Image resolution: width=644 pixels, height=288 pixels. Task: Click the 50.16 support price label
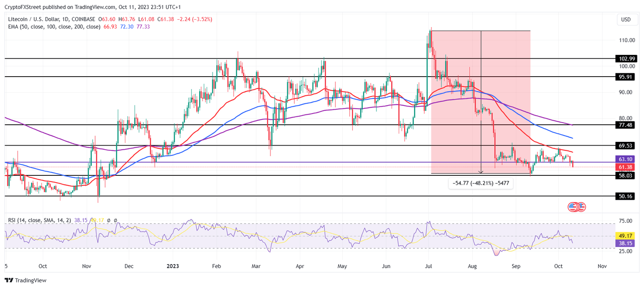click(625, 195)
